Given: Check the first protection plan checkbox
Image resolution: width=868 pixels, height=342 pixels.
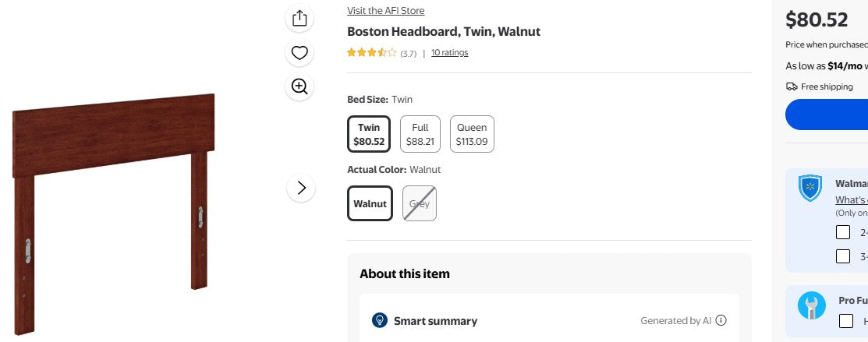Looking at the screenshot, I should (843, 232).
